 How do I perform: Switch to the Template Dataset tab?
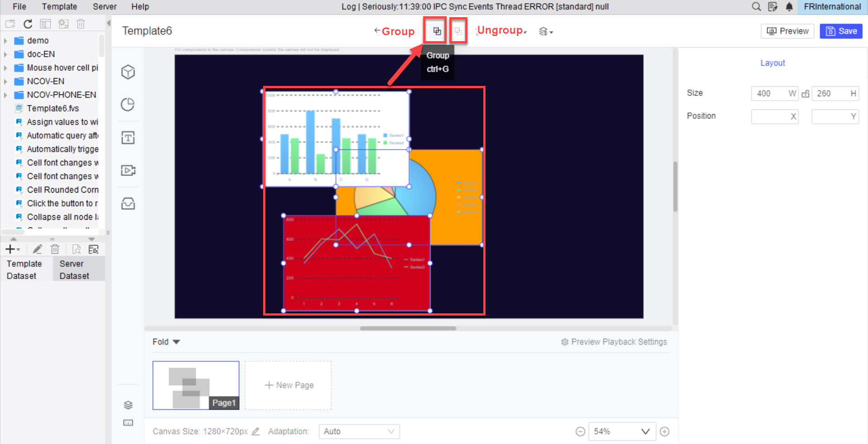click(x=26, y=269)
